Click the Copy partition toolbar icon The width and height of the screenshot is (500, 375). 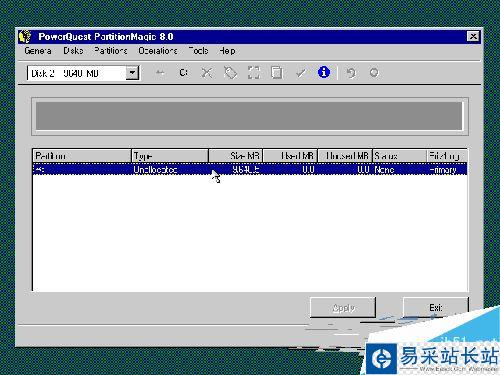pyautogui.click(x=277, y=72)
